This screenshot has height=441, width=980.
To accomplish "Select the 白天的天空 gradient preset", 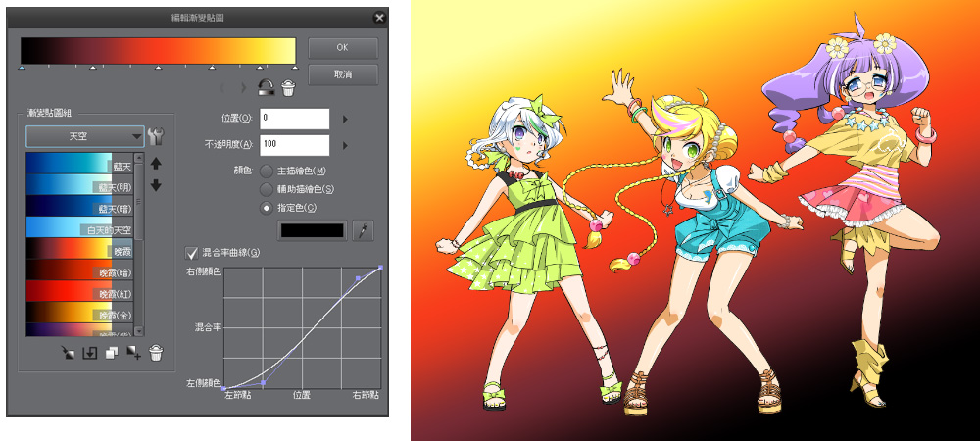I will [78, 228].
